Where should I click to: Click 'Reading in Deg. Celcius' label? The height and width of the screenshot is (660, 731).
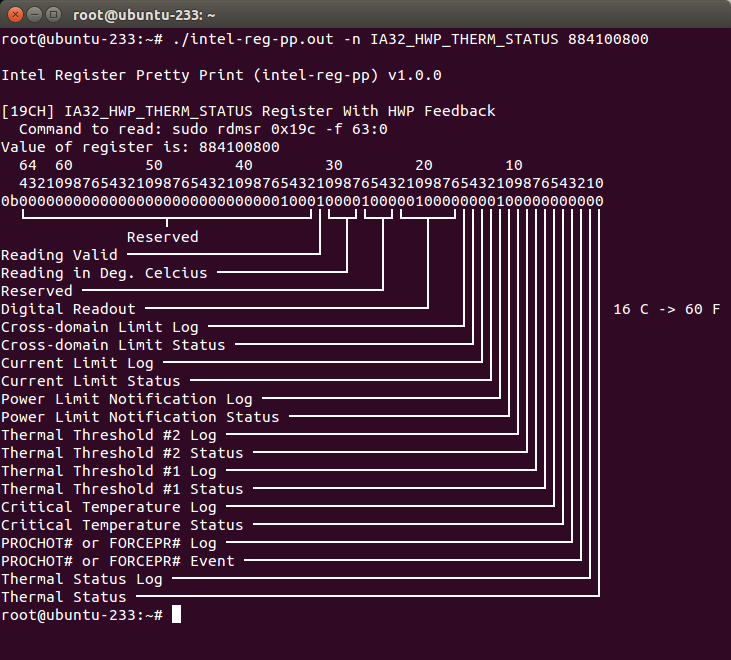coord(104,273)
